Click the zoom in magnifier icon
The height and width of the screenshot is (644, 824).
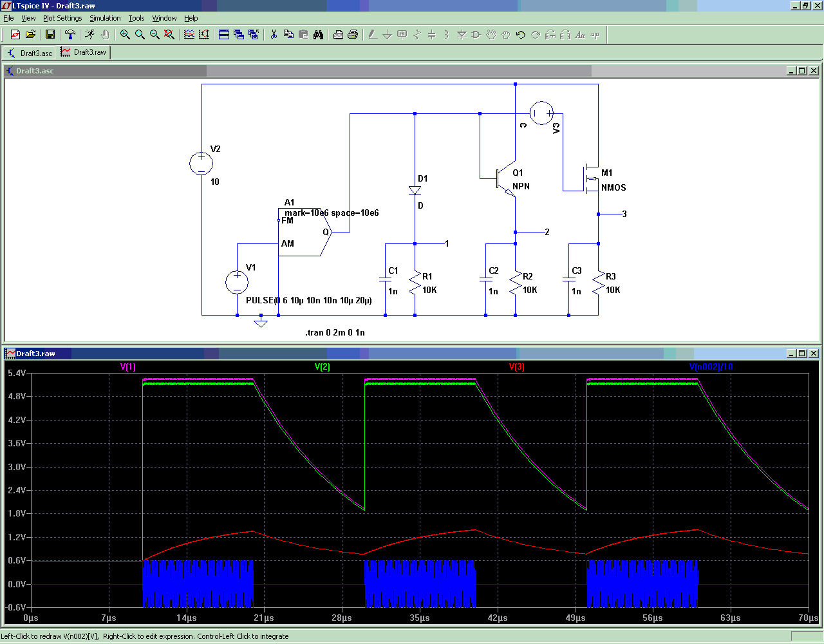(x=125, y=35)
